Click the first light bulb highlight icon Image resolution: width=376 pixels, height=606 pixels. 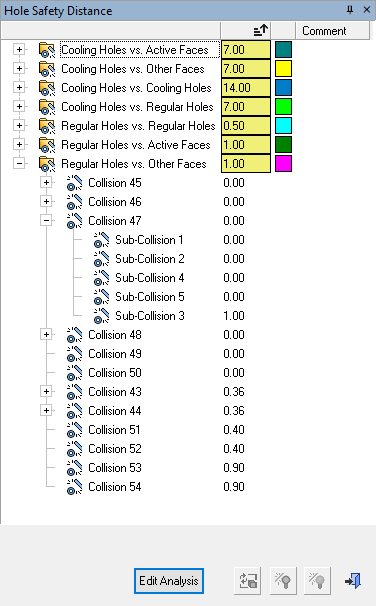click(283, 580)
